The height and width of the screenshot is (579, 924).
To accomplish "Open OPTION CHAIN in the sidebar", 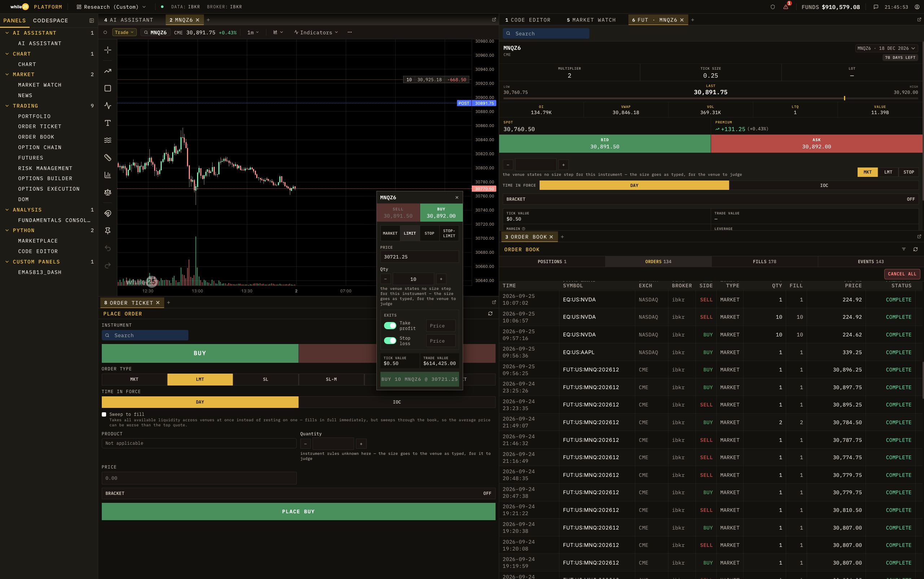I will point(39,147).
